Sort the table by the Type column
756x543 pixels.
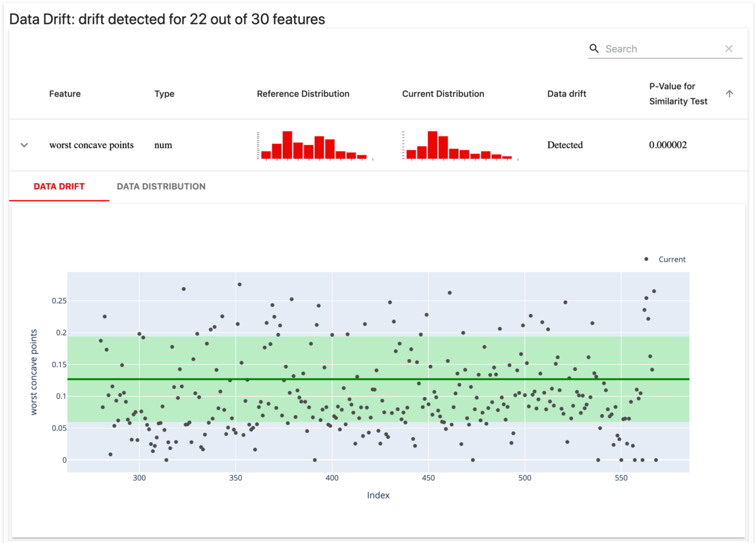164,93
